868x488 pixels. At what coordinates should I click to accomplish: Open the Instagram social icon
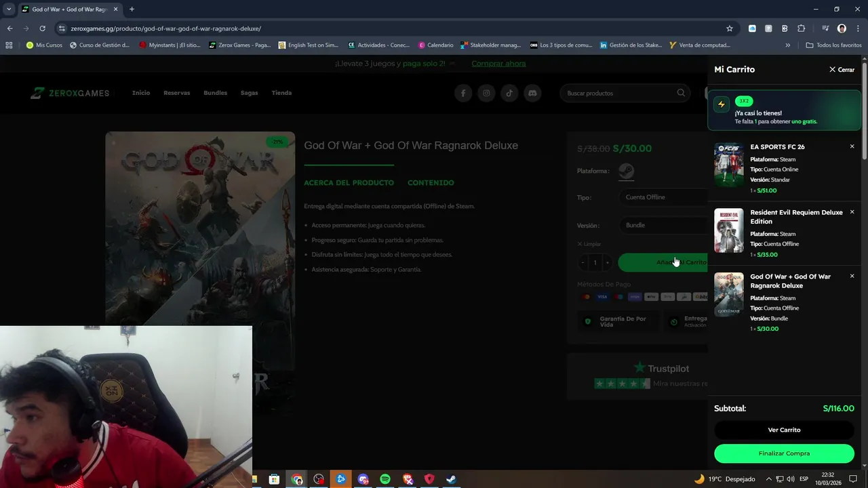click(486, 94)
